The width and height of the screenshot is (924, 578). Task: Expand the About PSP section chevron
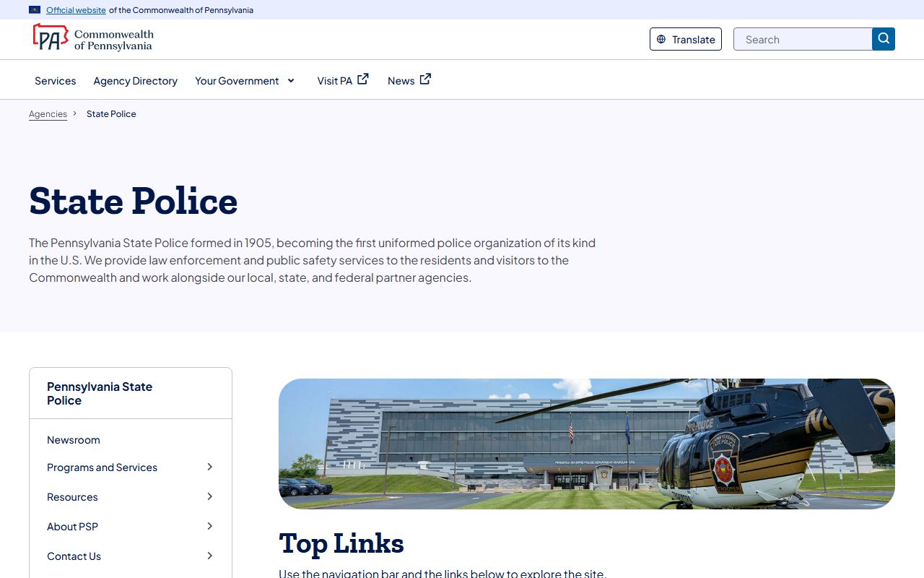[209, 527]
